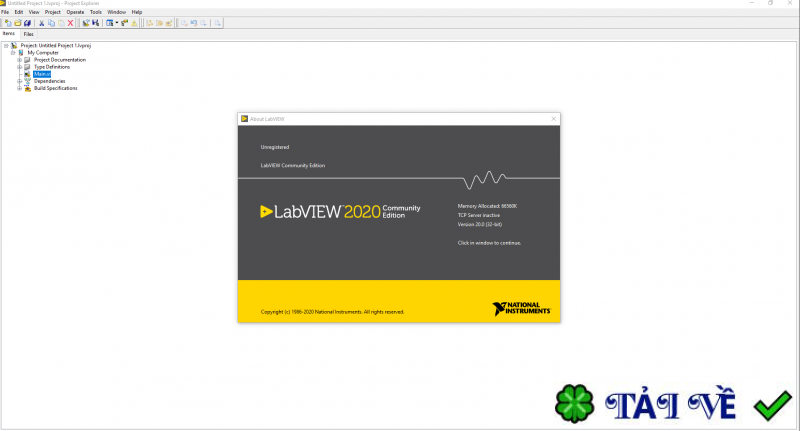
Task: Select Type Definitions tree label
Action: pyautogui.click(x=52, y=67)
